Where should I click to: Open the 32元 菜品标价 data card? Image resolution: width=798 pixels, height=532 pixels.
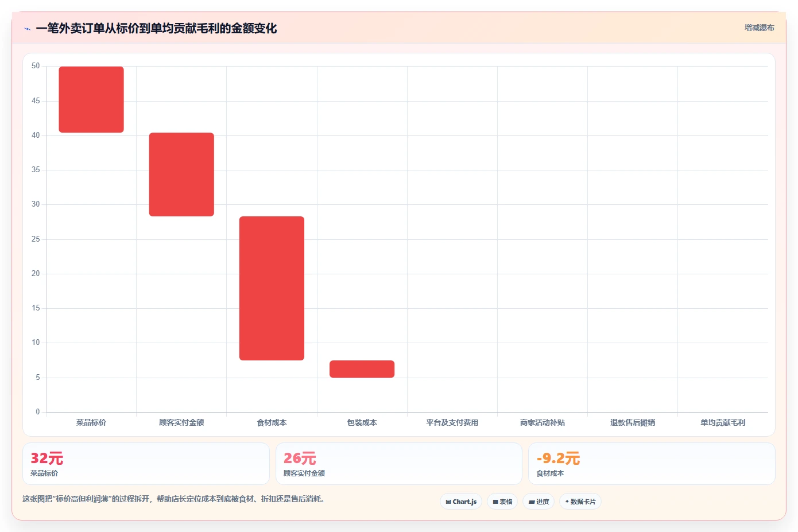(x=146, y=464)
